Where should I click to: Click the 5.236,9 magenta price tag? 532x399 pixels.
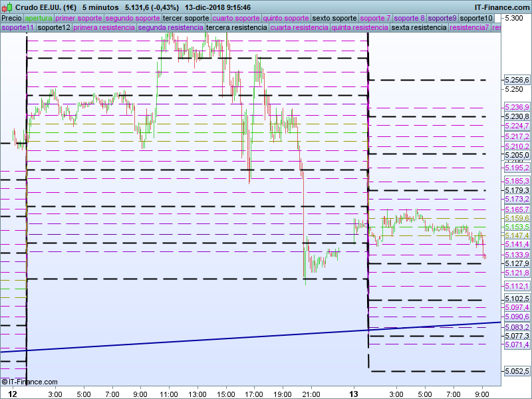point(517,107)
